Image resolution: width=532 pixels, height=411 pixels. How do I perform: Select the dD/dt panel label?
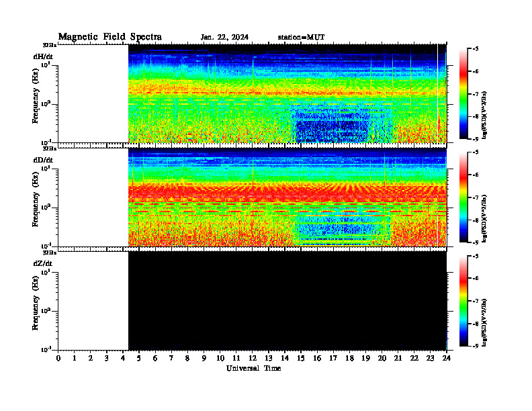tap(43, 160)
